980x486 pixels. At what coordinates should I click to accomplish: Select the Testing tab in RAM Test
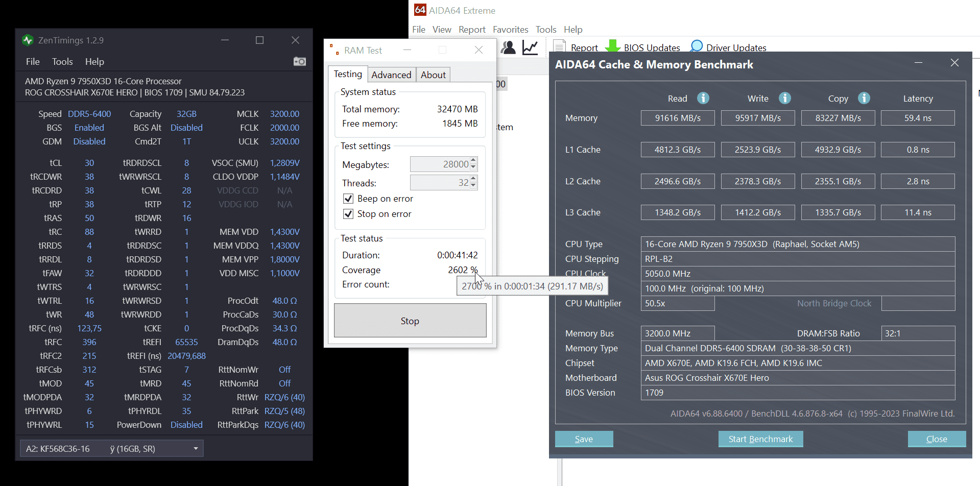point(348,74)
